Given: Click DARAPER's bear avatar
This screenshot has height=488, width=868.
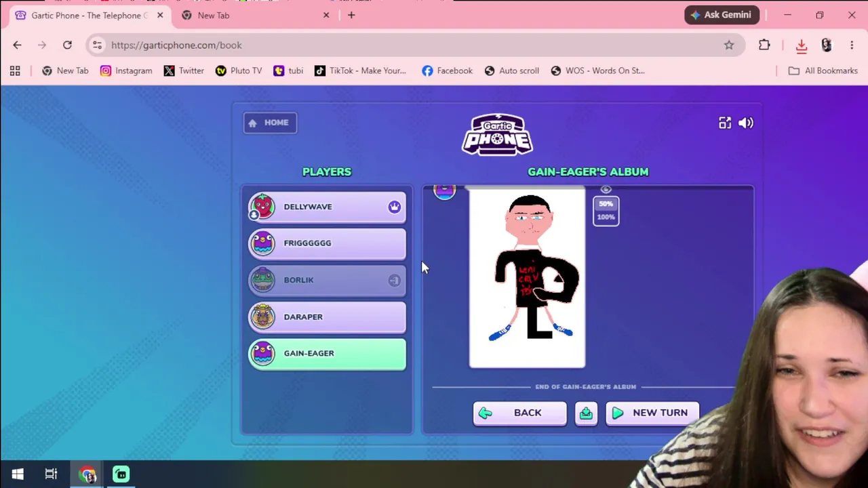Looking at the screenshot, I should coord(262,317).
